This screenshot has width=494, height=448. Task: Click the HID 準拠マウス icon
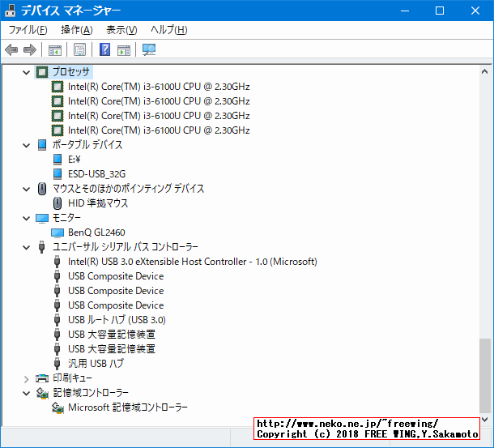[x=57, y=203]
